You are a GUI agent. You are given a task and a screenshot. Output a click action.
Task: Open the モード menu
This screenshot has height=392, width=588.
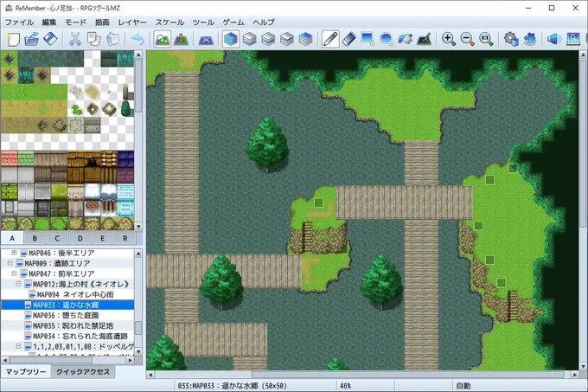[75, 22]
